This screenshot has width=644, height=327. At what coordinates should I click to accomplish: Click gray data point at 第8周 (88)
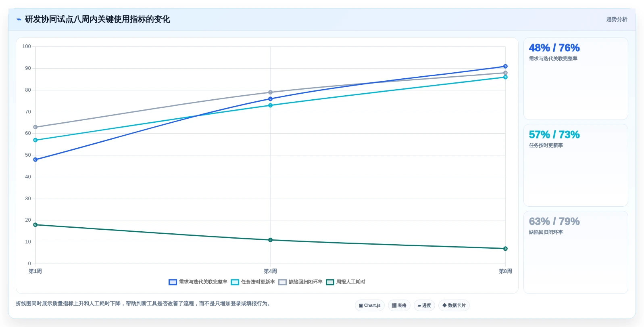pyautogui.click(x=505, y=73)
